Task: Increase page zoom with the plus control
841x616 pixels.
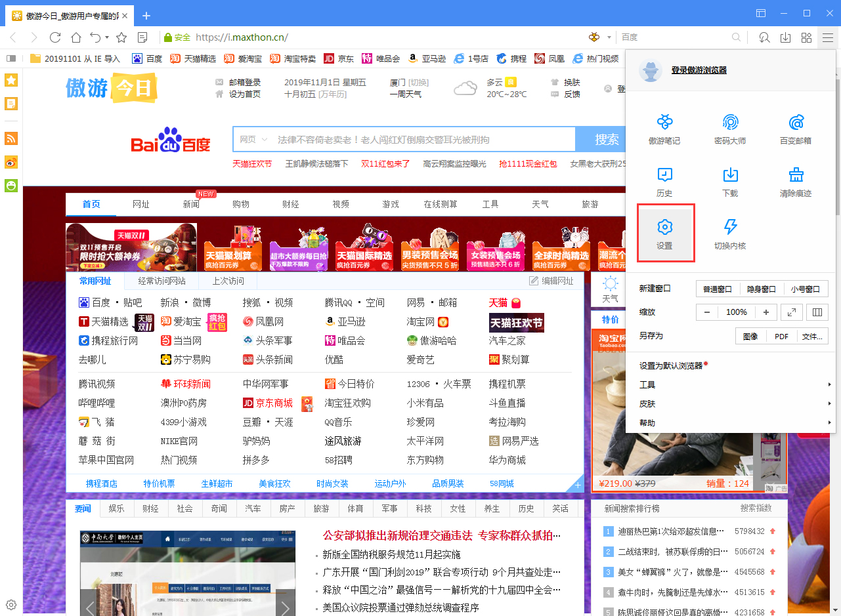Action: 766,312
